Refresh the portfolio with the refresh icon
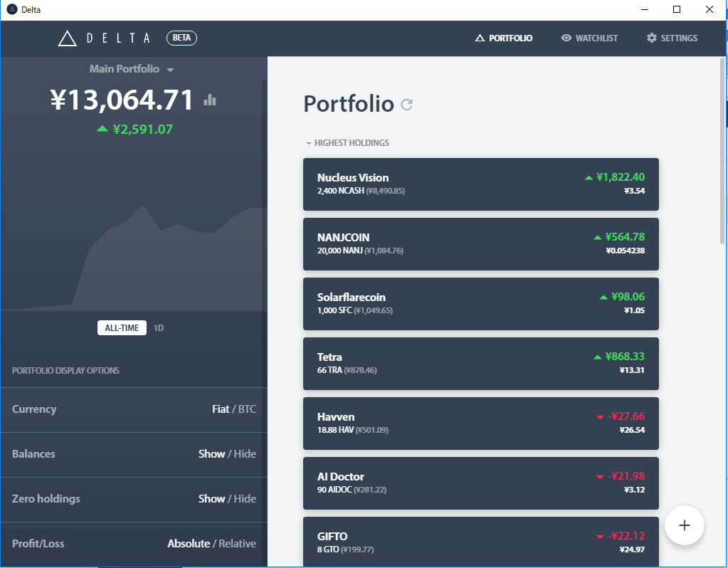The image size is (728, 568). (x=406, y=105)
